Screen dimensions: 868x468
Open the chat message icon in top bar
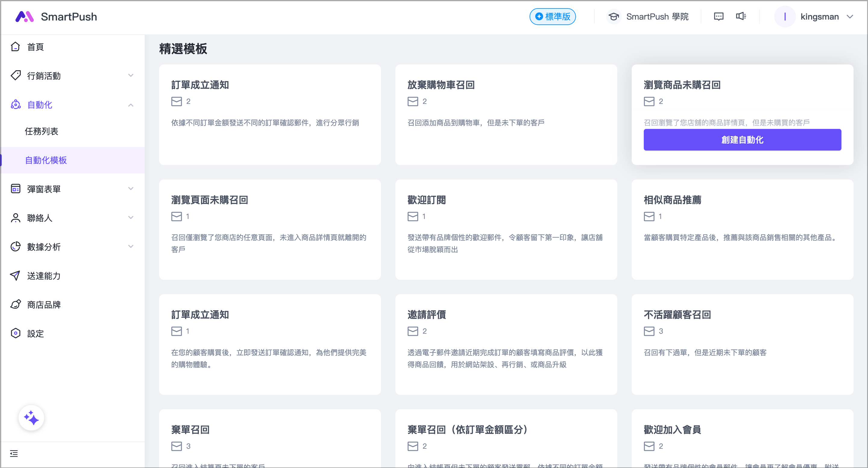point(719,16)
